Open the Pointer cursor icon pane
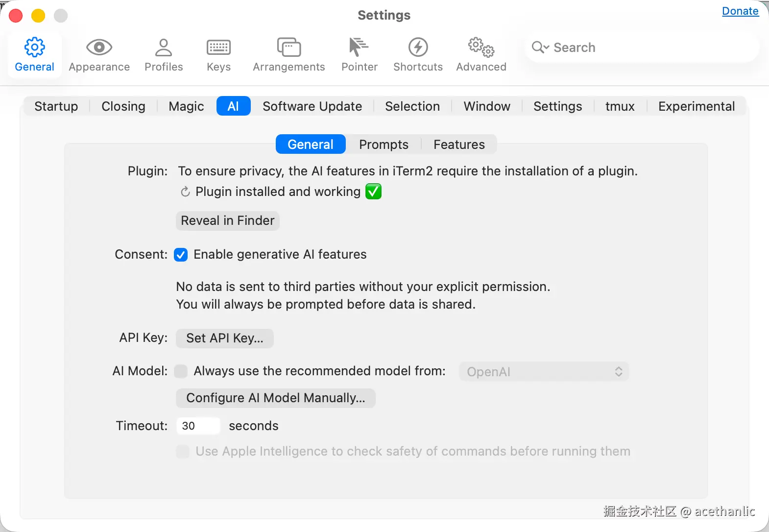This screenshot has height=532, width=769. pyautogui.click(x=359, y=48)
